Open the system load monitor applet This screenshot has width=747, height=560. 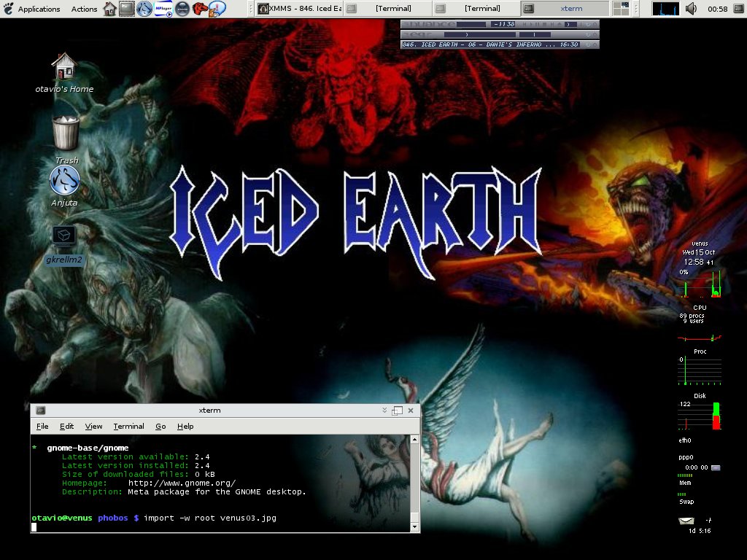coord(665,9)
